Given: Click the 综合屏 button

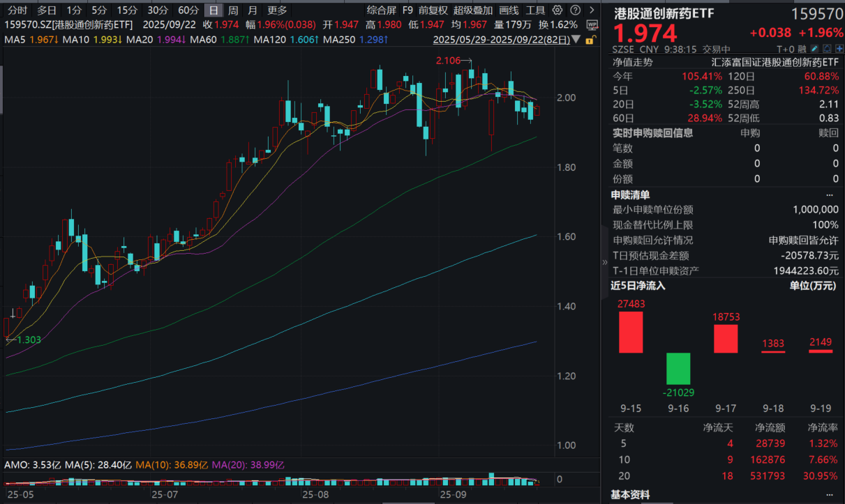Looking at the screenshot, I should (381, 10).
